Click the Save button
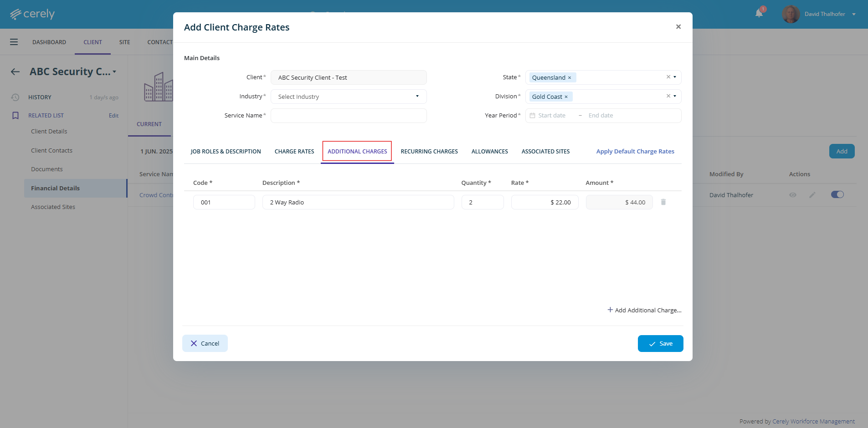 [660, 344]
